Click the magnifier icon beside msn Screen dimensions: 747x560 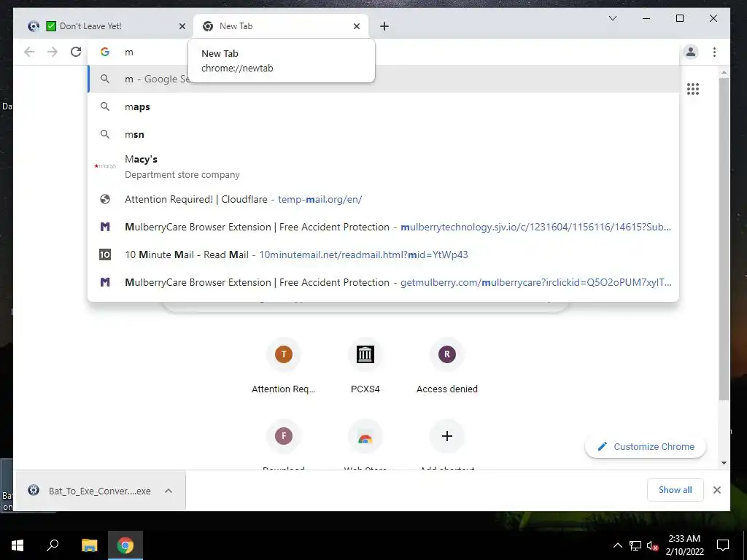click(x=105, y=134)
